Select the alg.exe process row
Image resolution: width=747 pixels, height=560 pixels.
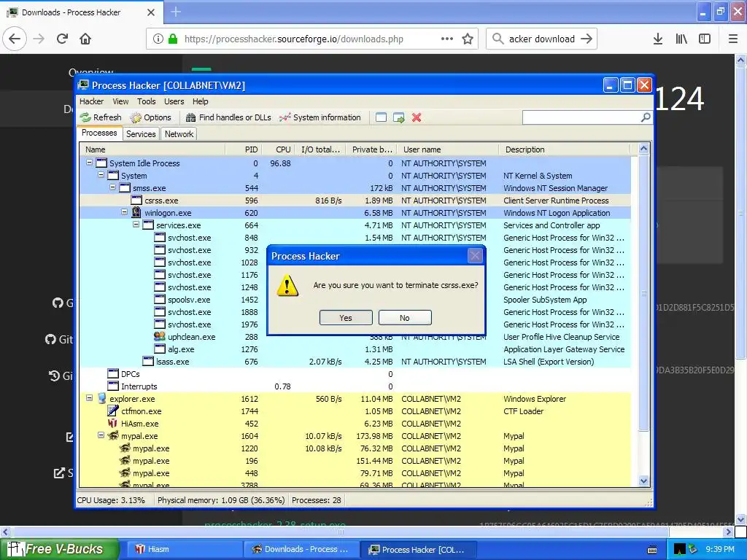tap(355, 349)
